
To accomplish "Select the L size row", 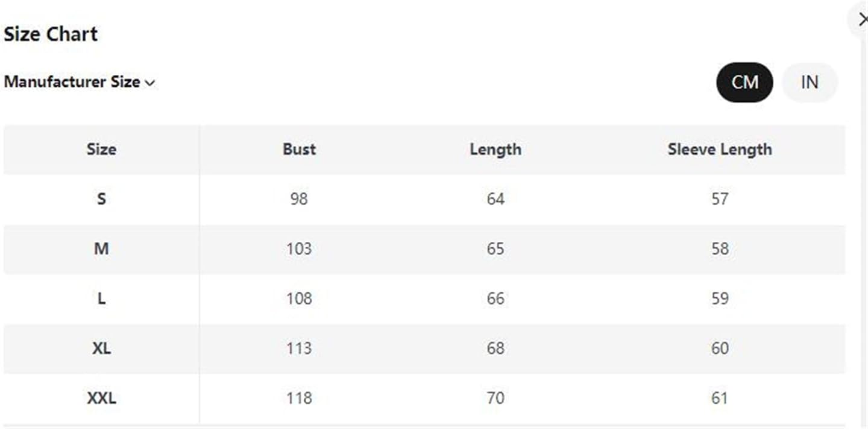I will point(101,299).
